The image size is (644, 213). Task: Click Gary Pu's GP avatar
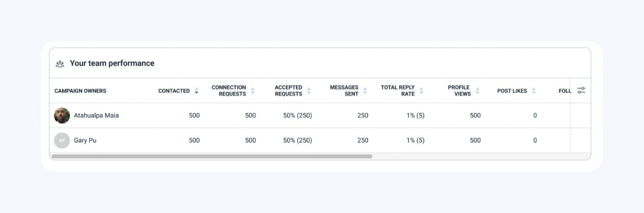[62, 140]
